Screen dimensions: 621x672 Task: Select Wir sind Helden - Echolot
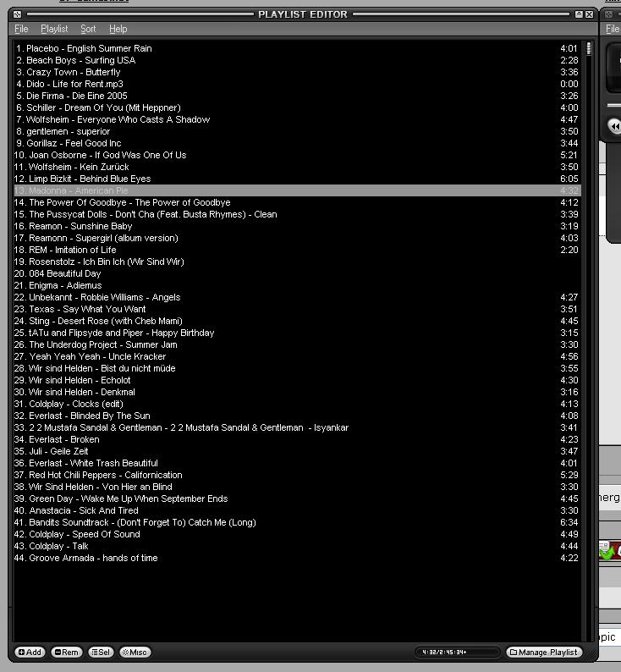297,381
